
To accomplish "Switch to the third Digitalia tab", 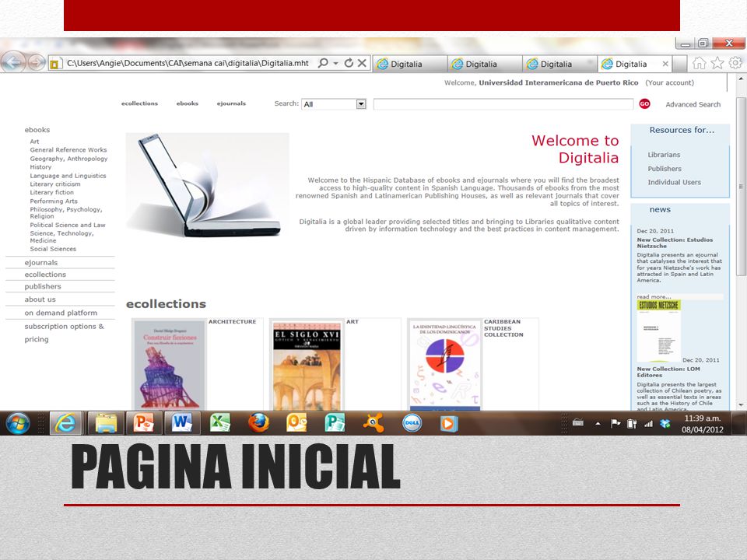I will pos(559,64).
